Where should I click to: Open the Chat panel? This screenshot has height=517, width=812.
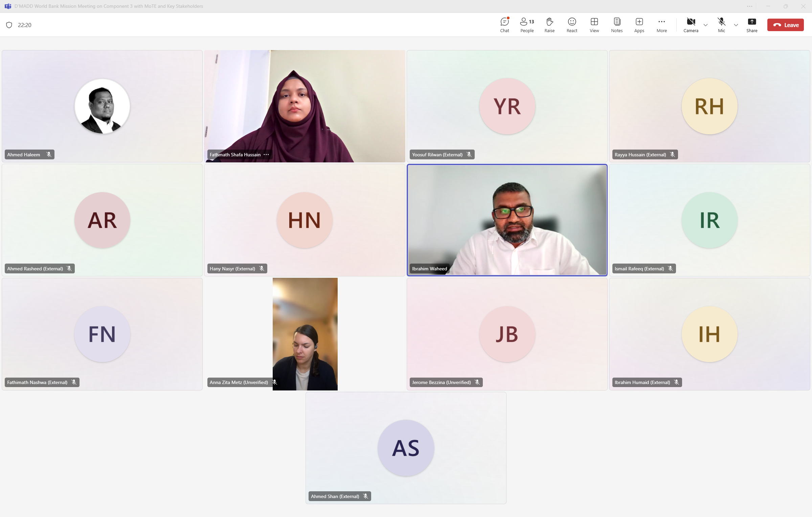tap(504, 25)
